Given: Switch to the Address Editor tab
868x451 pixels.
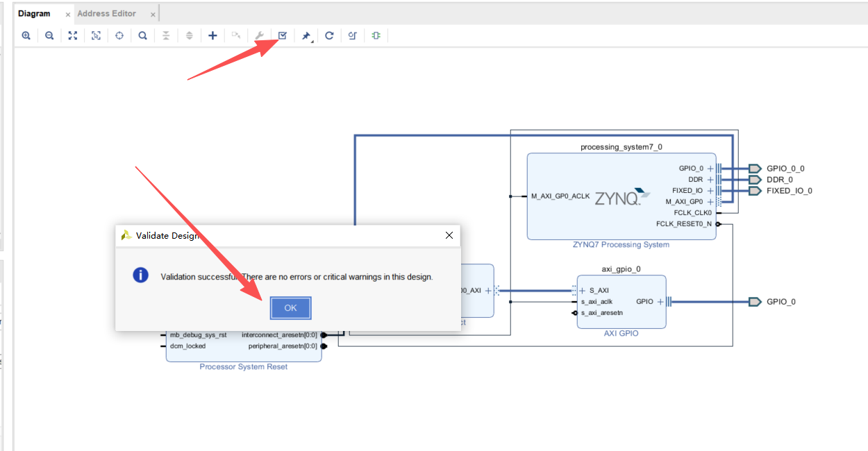Looking at the screenshot, I should pos(107,13).
